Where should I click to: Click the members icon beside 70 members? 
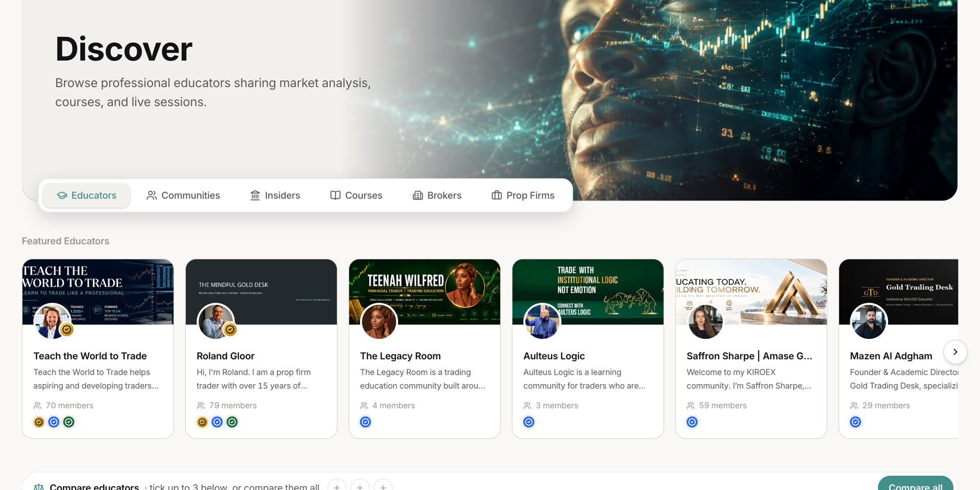[37, 405]
